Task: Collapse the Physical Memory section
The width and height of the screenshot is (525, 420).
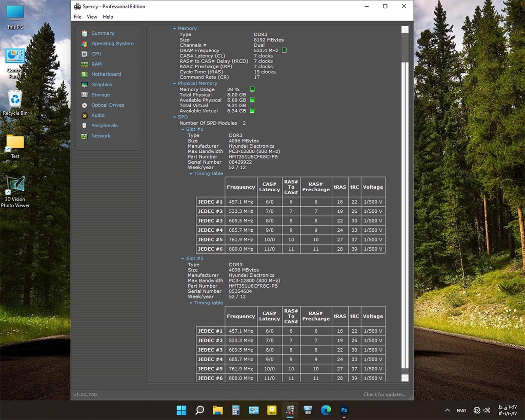Action: 174,84
